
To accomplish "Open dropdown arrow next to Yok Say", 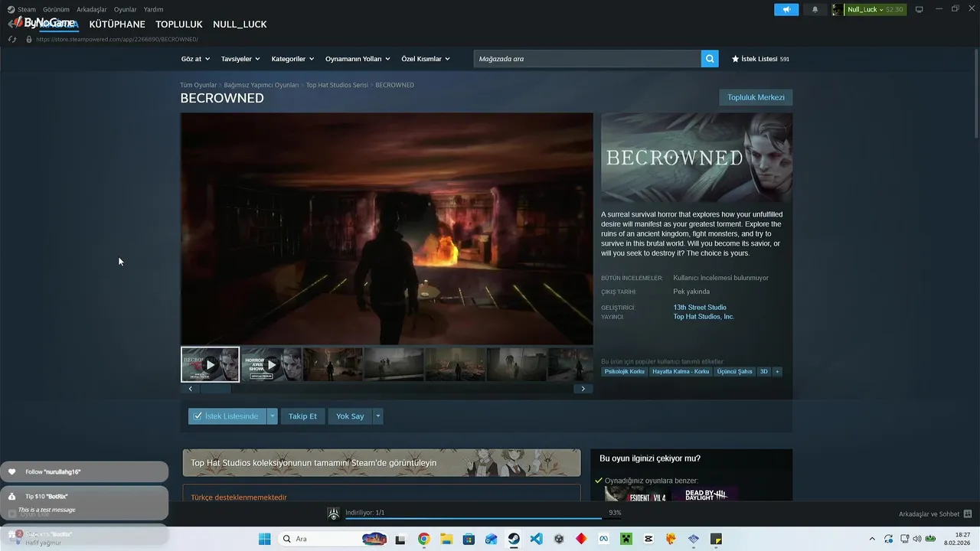I will tap(377, 416).
